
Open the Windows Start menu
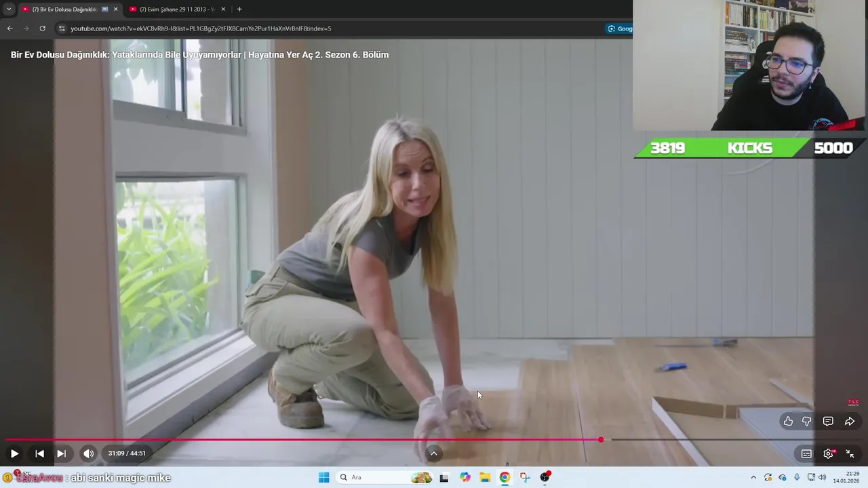[x=324, y=477]
